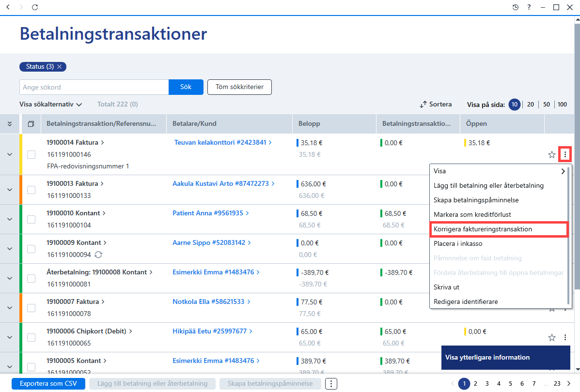This screenshot has width=580, height=392.
Task: Expand the 19100007 Faktura row details
Action: coord(10,308)
